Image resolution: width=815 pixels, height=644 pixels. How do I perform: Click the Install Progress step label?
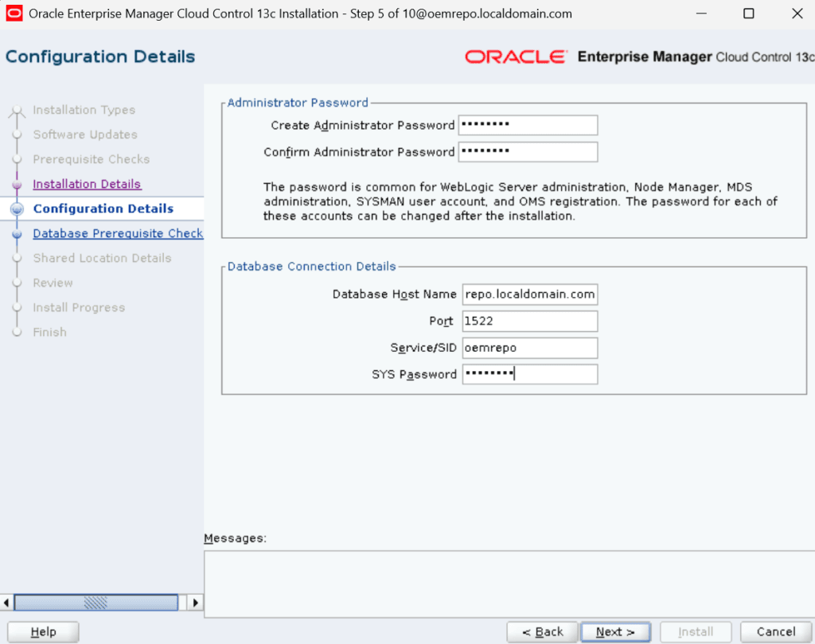pyautogui.click(x=79, y=308)
